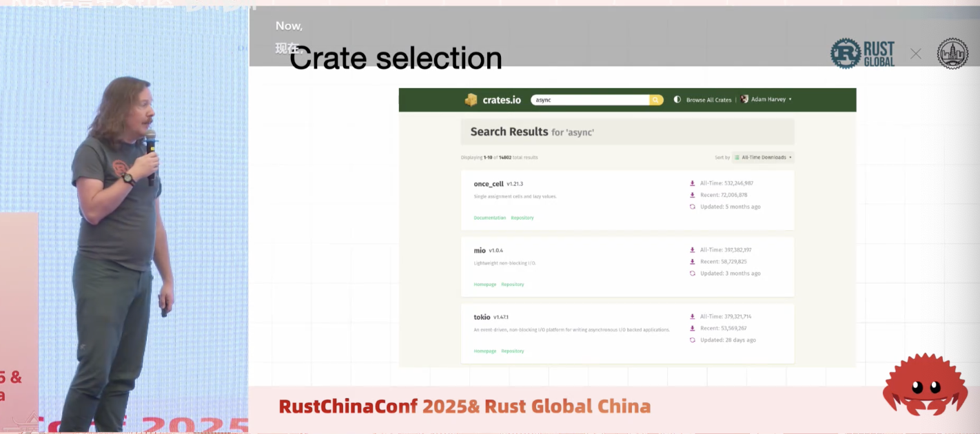This screenshot has height=434, width=980.
Task: Click All-Time: 397,382,197 value
Action: (726, 250)
